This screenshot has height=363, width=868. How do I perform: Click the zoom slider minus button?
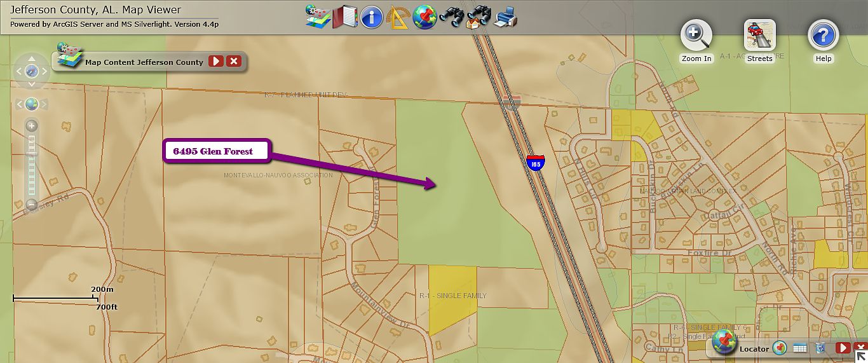click(32, 204)
